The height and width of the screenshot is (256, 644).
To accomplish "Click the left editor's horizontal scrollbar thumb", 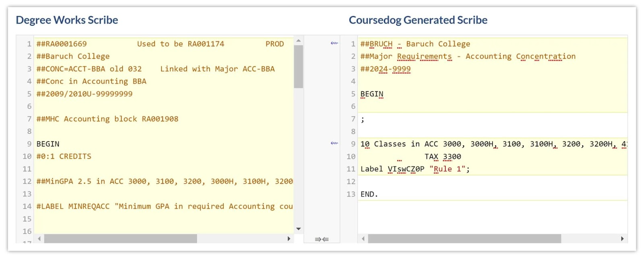I will click(120, 239).
